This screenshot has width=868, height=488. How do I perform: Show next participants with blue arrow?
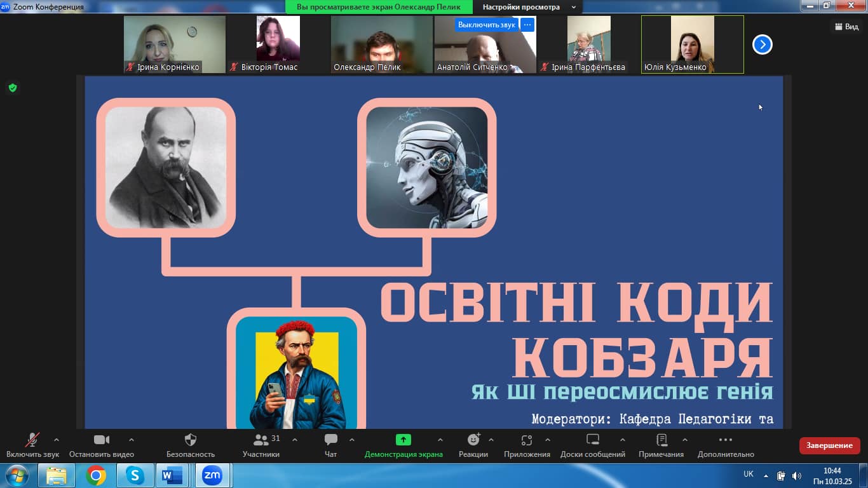tap(762, 44)
